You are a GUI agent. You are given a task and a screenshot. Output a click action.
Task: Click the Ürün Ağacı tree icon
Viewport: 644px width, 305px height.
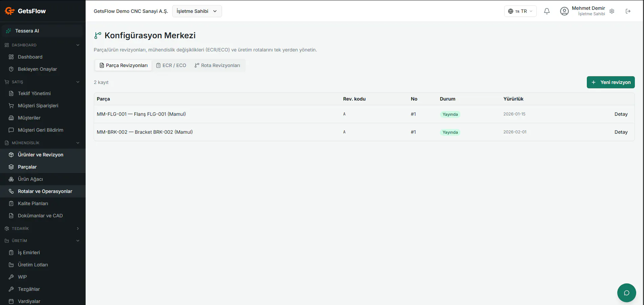tap(11, 179)
